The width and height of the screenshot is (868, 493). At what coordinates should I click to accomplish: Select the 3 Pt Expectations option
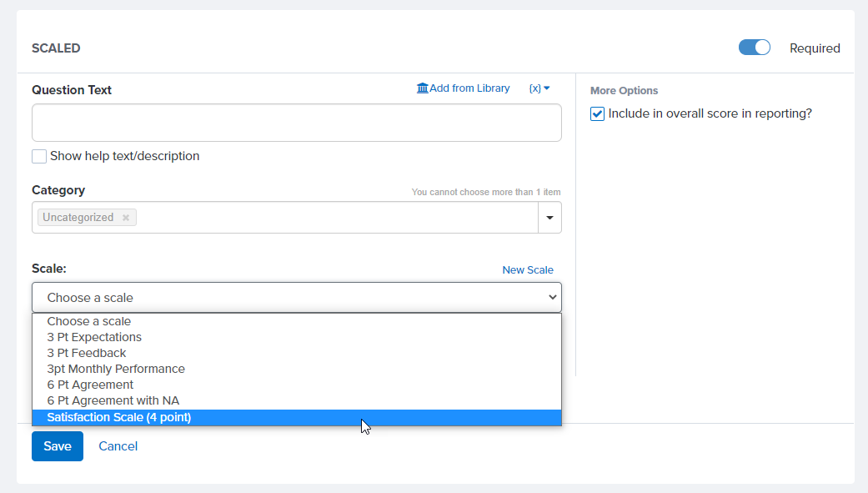click(94, 337)
